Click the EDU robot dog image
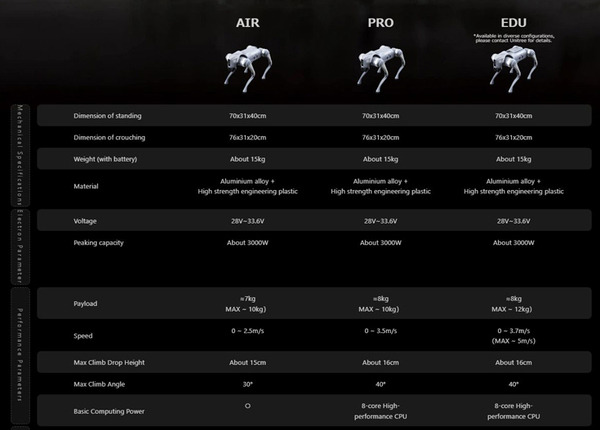This screenshot has width=600, height=430. point(513,71)
